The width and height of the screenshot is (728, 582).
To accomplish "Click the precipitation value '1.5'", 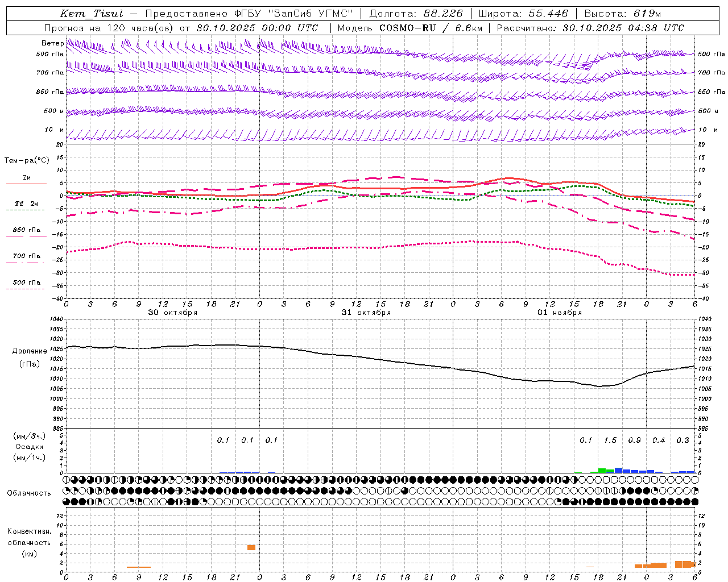I will tap(610, 440).
